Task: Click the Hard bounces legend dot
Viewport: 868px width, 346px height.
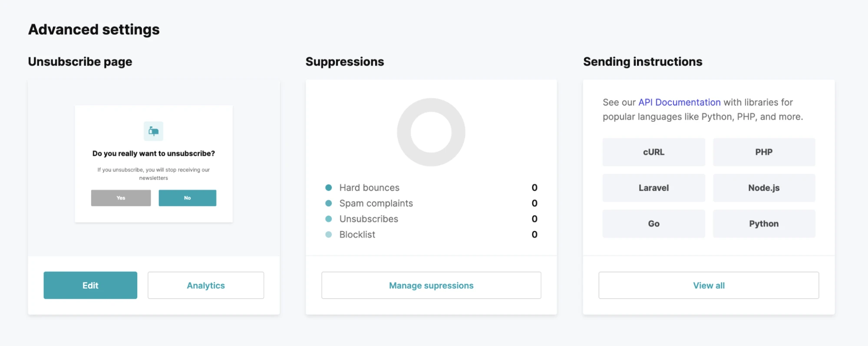Action: [329, 187]
